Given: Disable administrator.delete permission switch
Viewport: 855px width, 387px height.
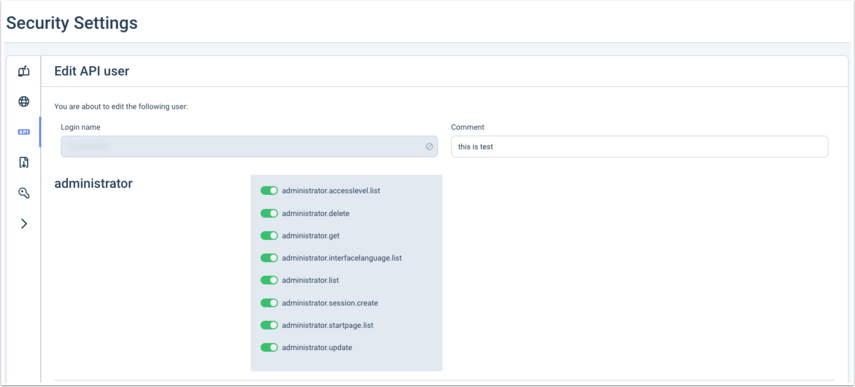Looking at the screenshot, I should coord(269,213).
